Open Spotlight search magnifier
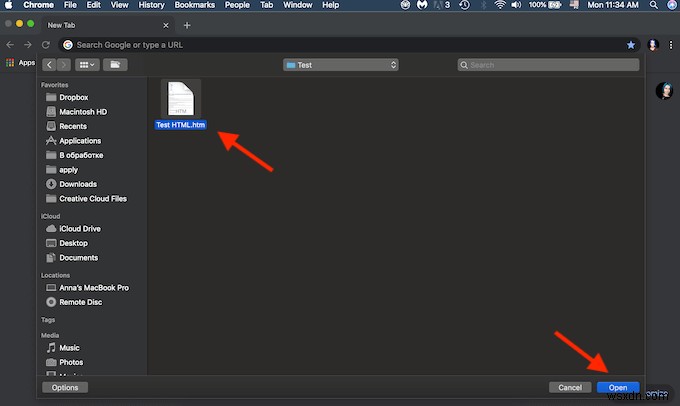680x406 pixels. [x=653, y=5]
